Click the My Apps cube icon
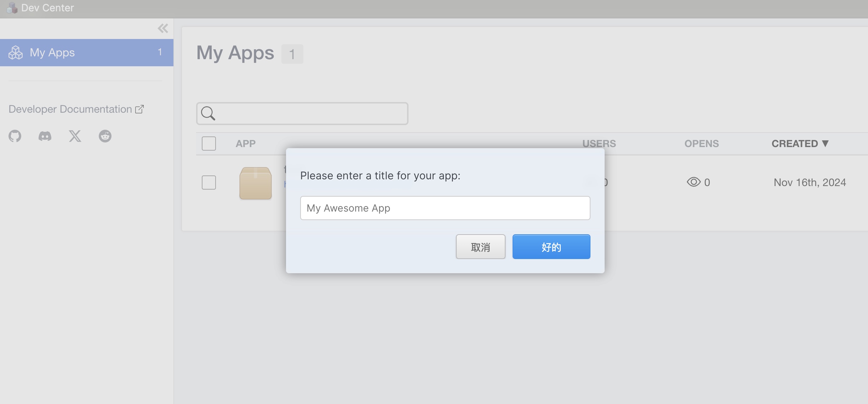868x404 pixels. coord(16,52)
